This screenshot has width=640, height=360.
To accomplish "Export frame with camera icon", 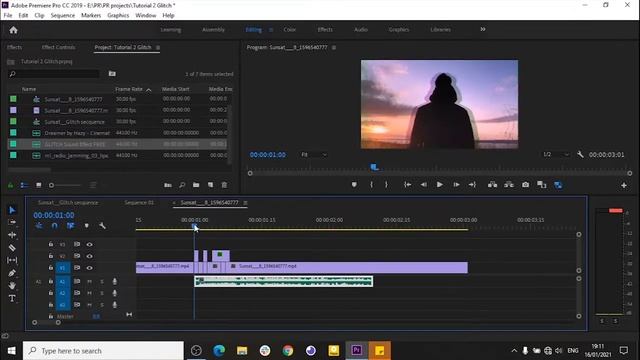I will click(526, 185).
